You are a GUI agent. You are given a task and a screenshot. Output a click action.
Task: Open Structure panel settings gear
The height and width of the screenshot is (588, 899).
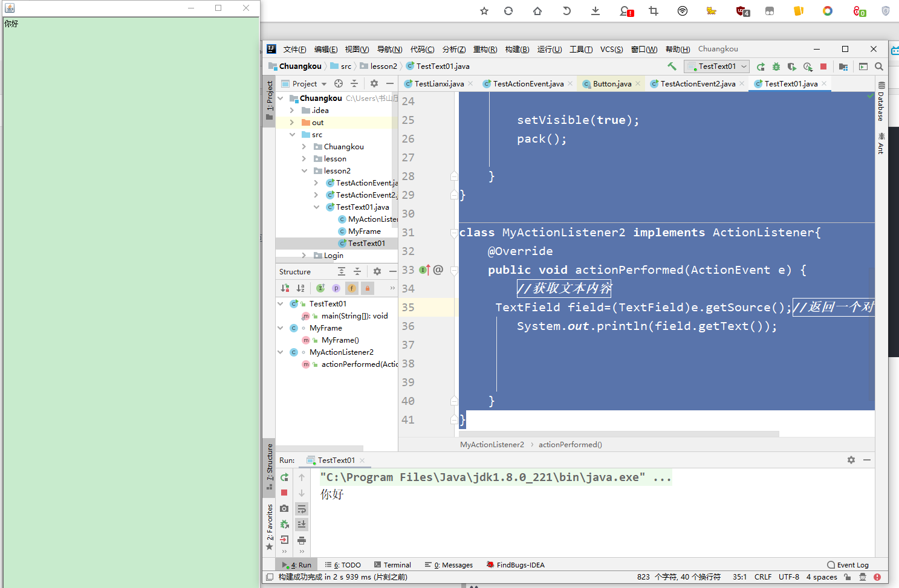coord(377,271)
